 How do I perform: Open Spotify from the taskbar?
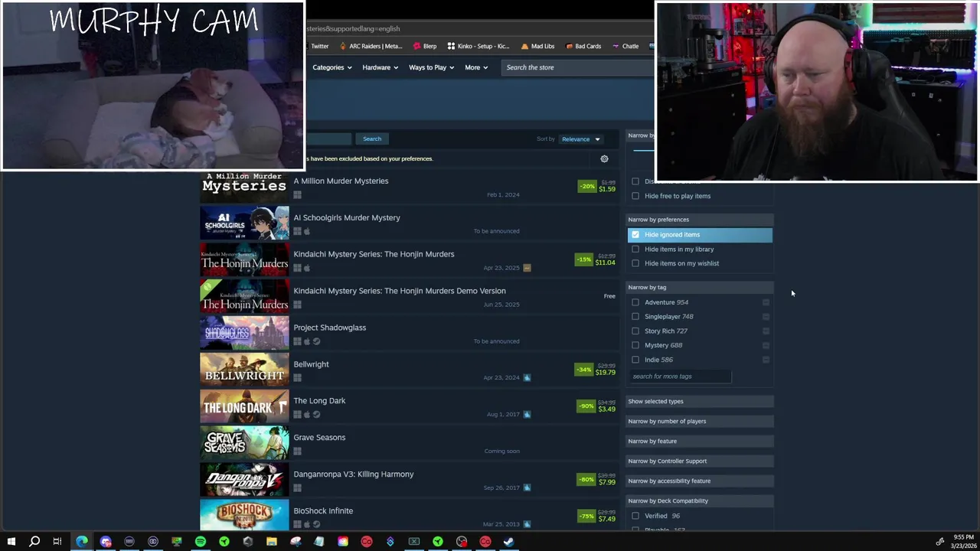tap(201, 542)
